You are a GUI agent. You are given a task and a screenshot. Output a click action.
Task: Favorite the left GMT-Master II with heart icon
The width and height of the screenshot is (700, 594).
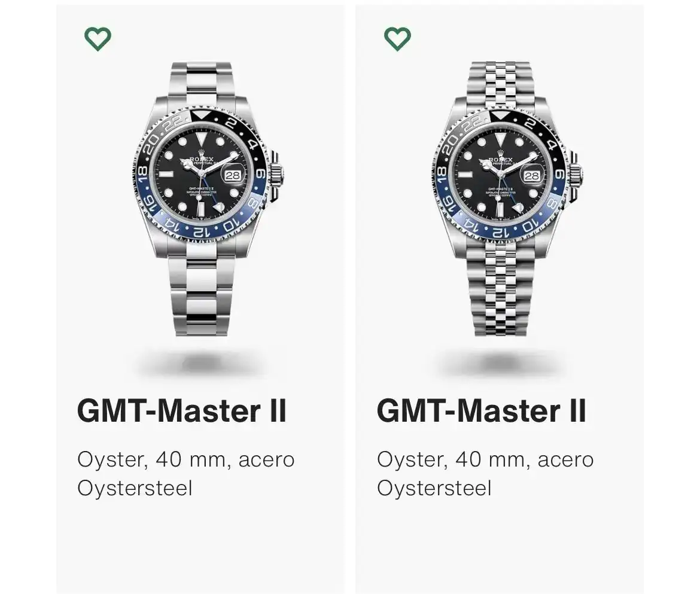click(98, 39)
